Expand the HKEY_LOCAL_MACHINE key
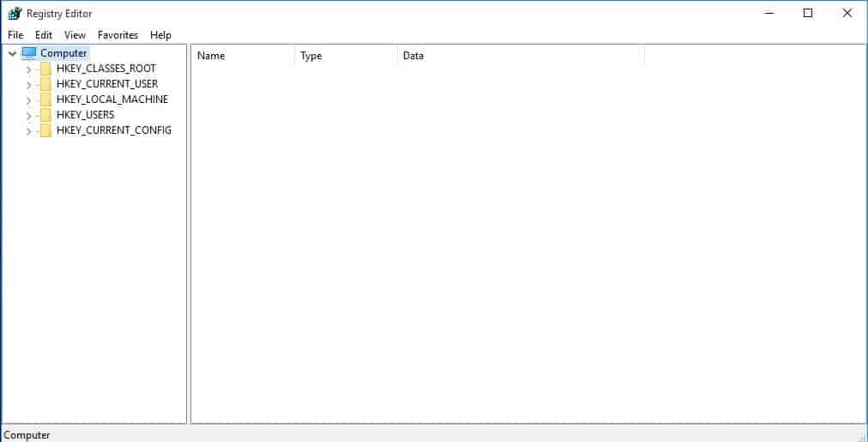Screen dimensions: 868x442 coord(29,100)
